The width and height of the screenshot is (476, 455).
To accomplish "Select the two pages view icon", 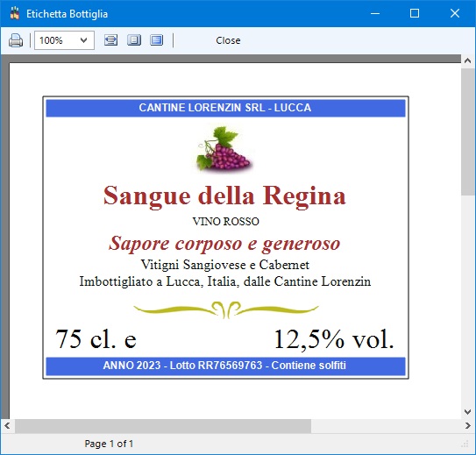I will (x=157, y=40).
